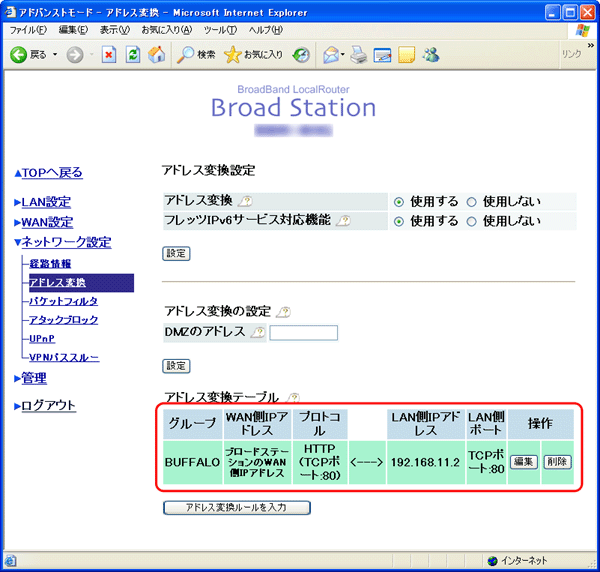Viewport: 600px width, 572px height.
Task: Open the お気に入り(A) menu
Action: coord(166,30)
